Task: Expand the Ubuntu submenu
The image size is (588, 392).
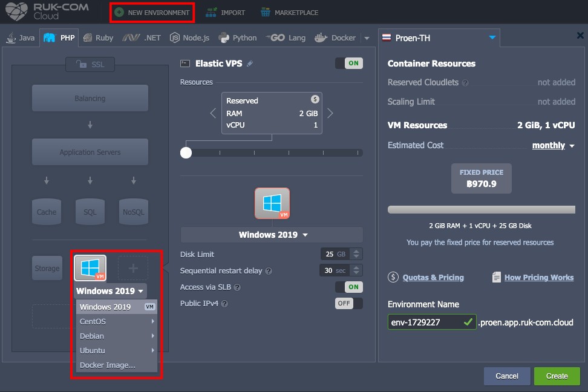Action: pyautogui.click(x=117, y=350)
